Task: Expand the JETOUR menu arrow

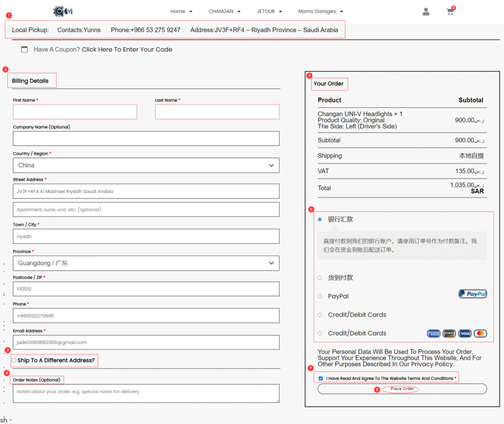Action: [280, 12]
